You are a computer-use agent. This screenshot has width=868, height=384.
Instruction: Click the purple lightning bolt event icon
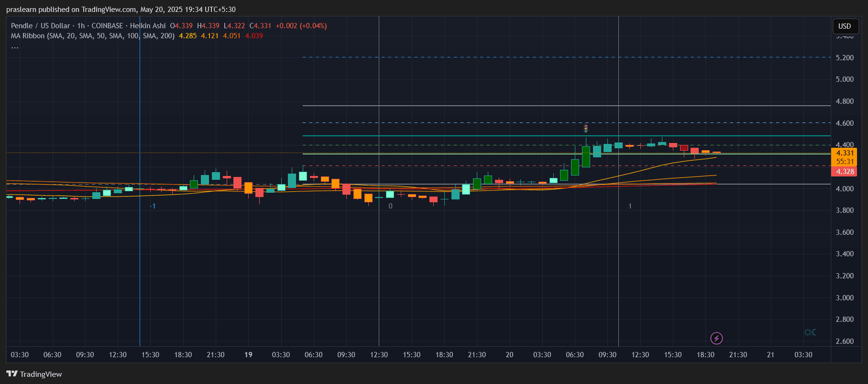point(716,339)
